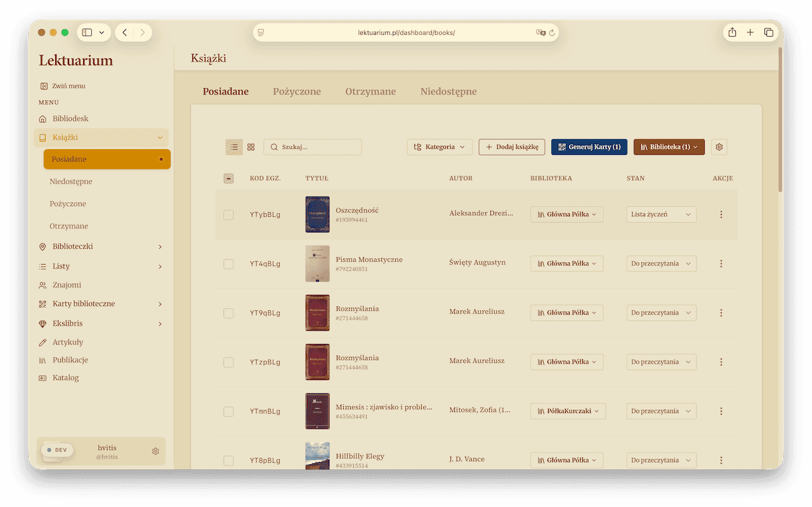Switch to the Pożyczone tab

click(x=297, y=91)
